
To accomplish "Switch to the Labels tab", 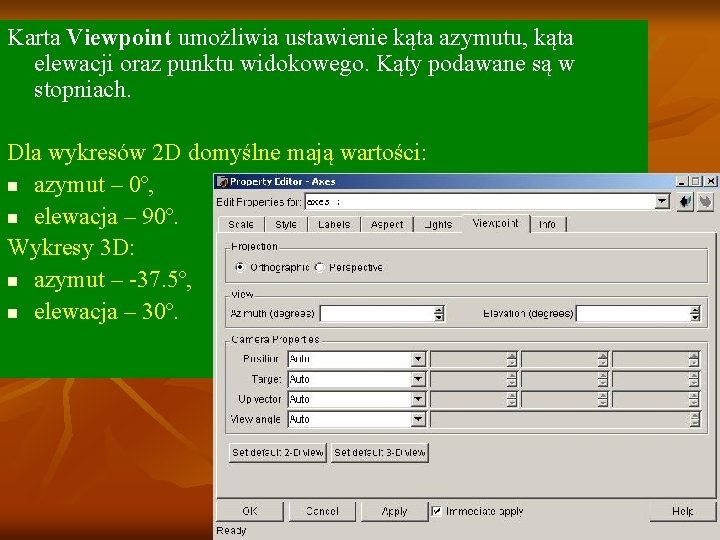I will [334, 225].
